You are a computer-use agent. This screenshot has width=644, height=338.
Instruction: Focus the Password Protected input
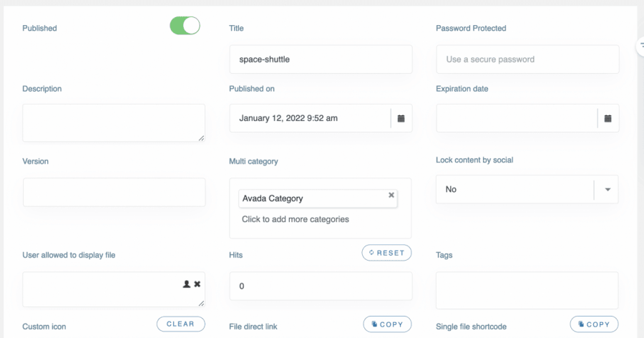[527, 59]
